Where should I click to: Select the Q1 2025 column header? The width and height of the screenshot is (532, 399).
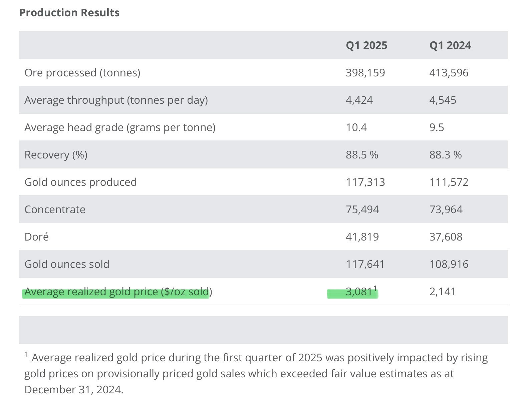[366, 45]
